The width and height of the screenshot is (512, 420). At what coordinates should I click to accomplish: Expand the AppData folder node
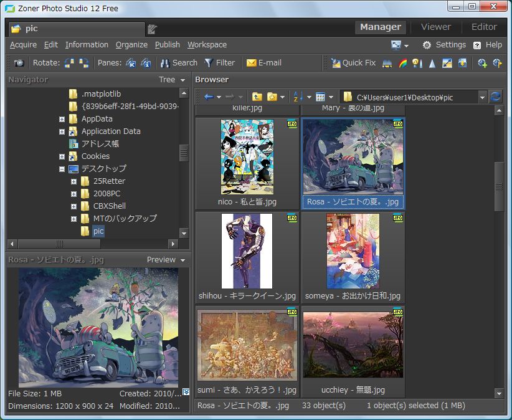coord(62,119)
